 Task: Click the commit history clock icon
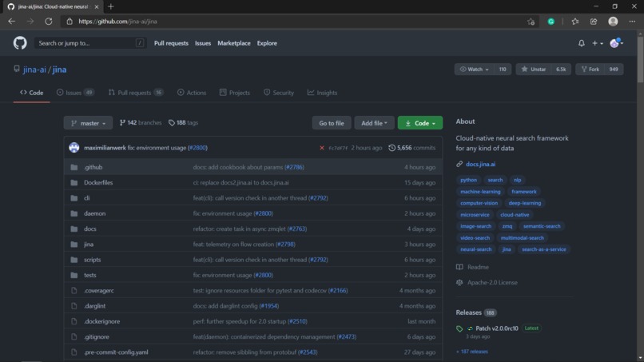click(x=392, y=148)
